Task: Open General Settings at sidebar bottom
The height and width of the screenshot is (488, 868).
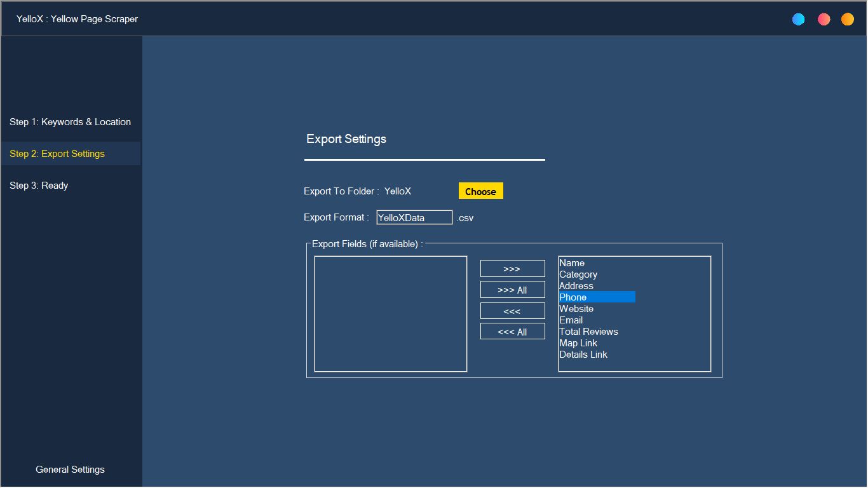Action: pos(71,470)
